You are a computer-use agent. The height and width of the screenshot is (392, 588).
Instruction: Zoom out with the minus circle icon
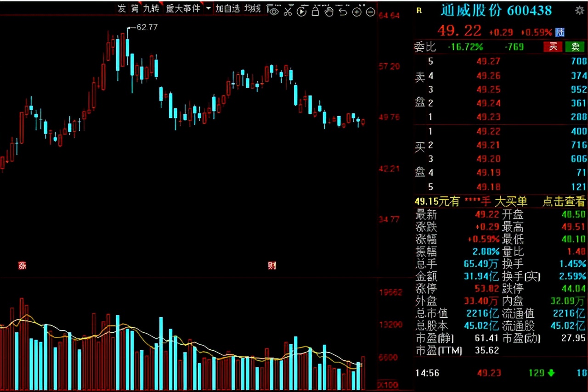coord(370,12)
